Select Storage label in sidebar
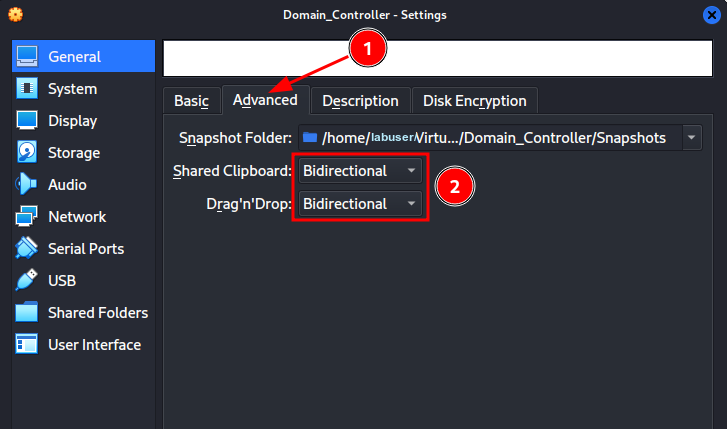 [x=74, y=153]
